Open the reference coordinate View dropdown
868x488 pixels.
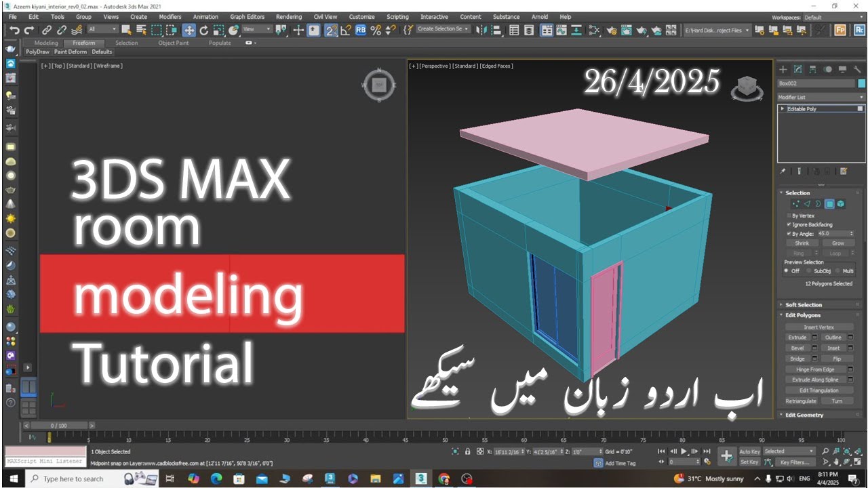click(257, 29)
